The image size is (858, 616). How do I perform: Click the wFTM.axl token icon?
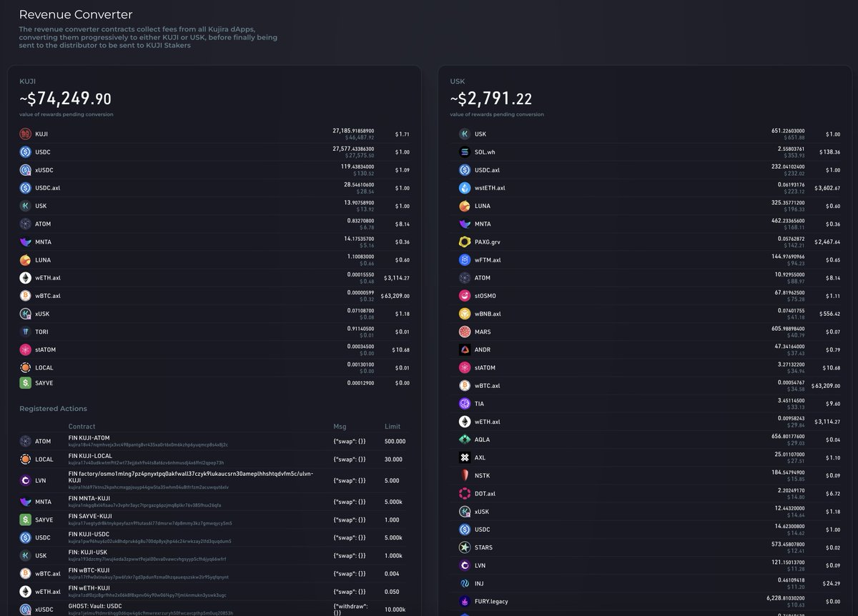464,260
